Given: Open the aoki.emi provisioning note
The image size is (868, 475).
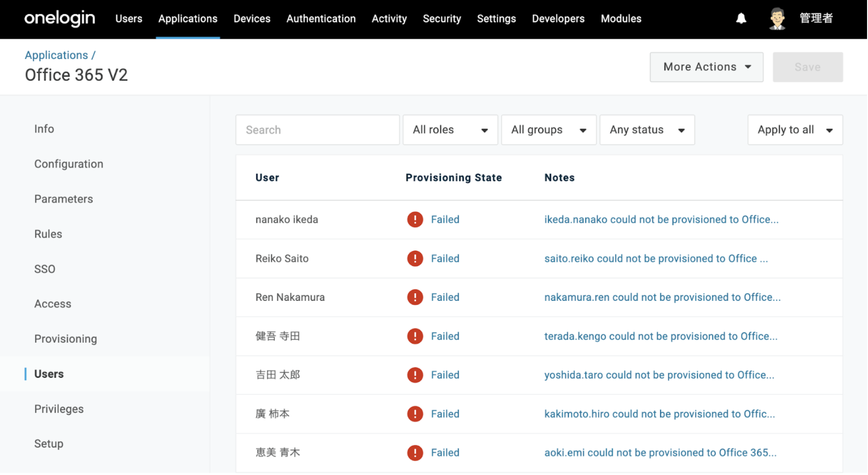Looking at the screenshot, I should [661, 453].
